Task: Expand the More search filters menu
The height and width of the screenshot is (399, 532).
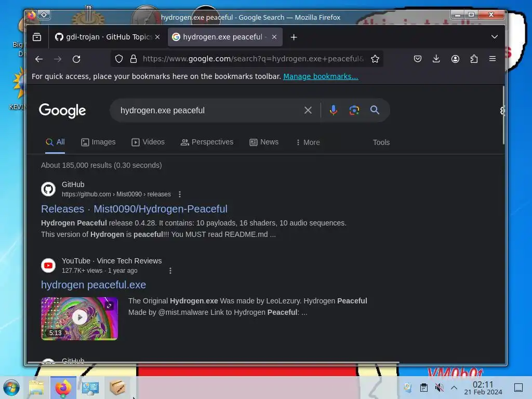Action: click(308, 142)
